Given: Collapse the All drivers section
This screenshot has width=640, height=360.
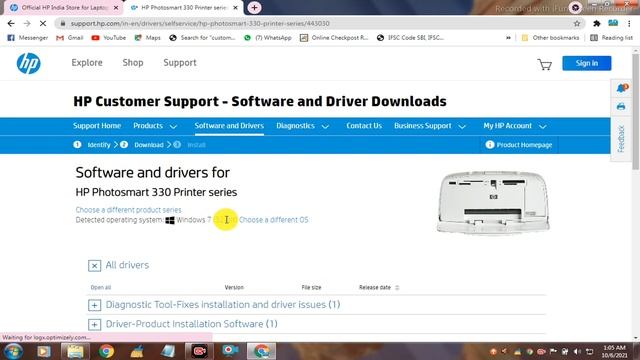Looking at the screenshot, I should point(94,266).
